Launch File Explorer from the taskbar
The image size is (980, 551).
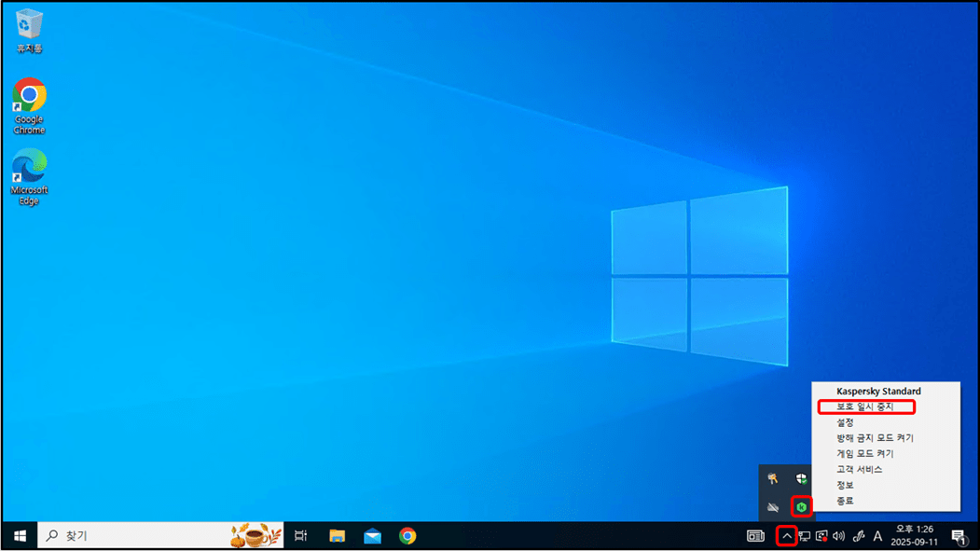(338, 536)
